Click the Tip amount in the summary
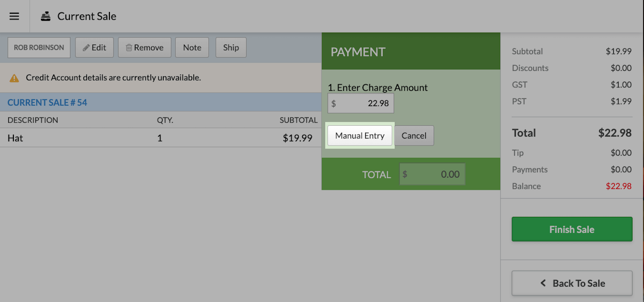The image size is (644, 302). pyautogui.click(x=621, y=153)
